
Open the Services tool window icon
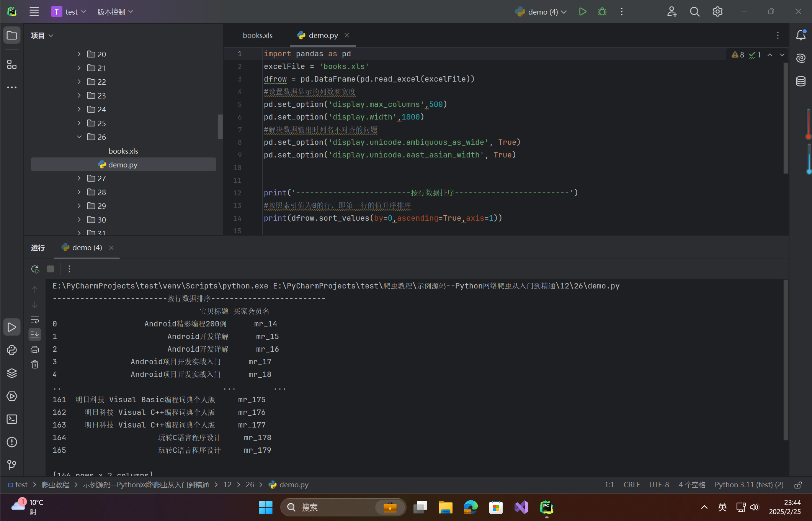(12, 396)
